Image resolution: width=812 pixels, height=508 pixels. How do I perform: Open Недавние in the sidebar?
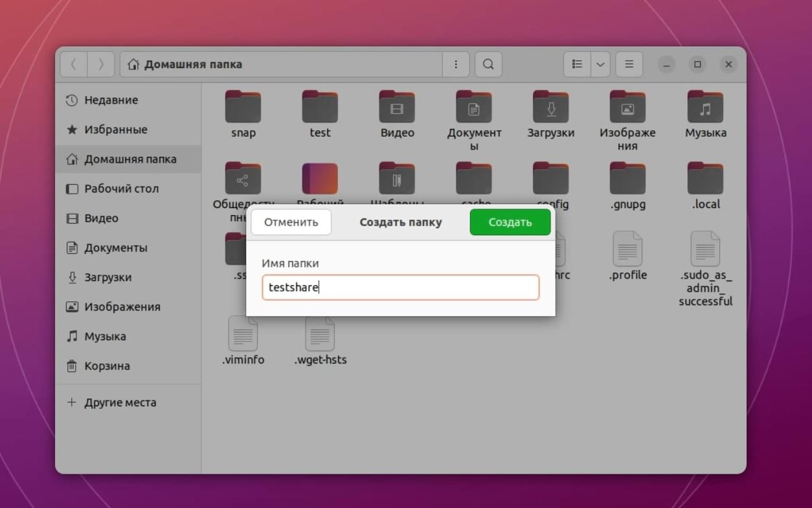click(128, 100)
